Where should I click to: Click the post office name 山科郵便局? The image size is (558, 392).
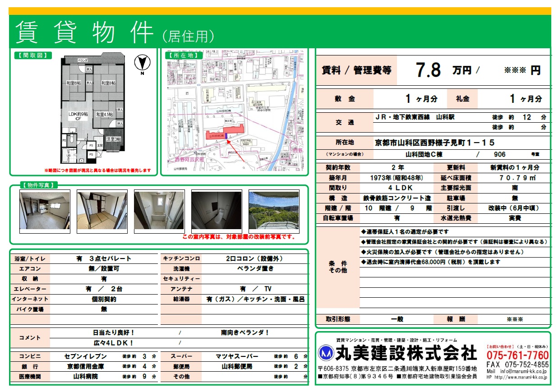[x=237, y=366]
